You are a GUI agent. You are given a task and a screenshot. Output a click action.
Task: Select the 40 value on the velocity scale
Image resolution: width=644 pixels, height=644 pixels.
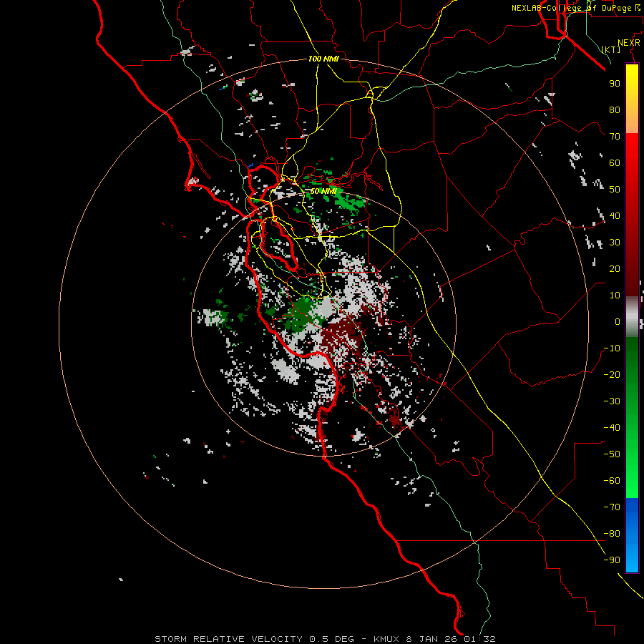click(x=615, y=215)
